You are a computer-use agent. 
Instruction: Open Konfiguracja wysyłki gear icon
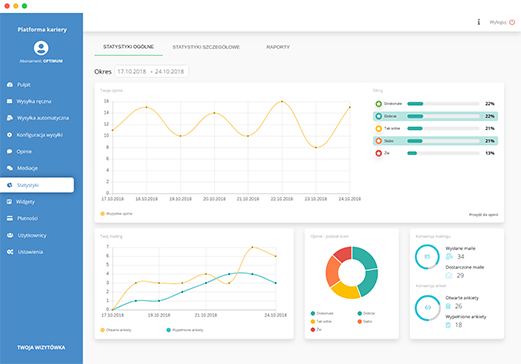tap(9, 135)
